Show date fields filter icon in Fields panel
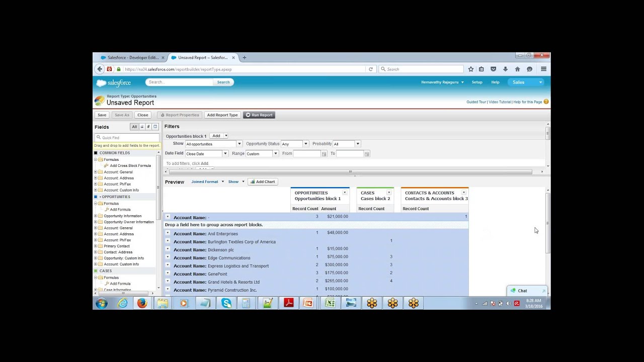This screenshot has height=362, width=644. click(155, 127)
